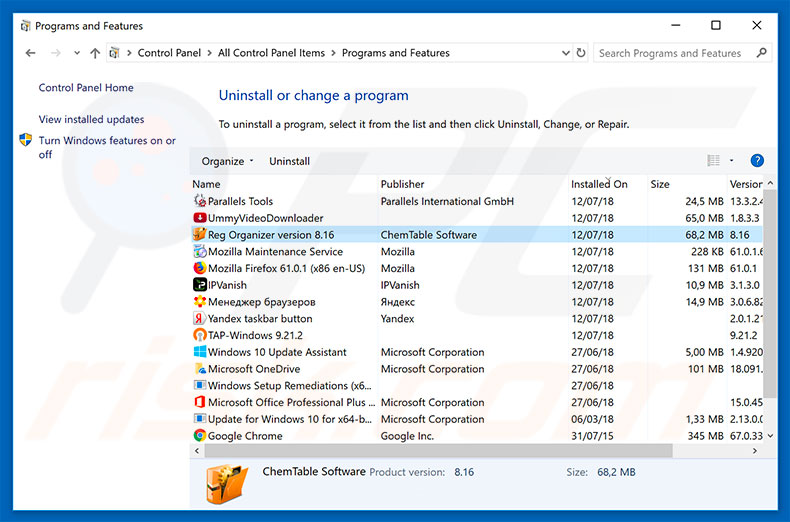This screenshot has width=790, height=522.
Task: Open Turn Windows features on or off
Action: coord(107,147)
